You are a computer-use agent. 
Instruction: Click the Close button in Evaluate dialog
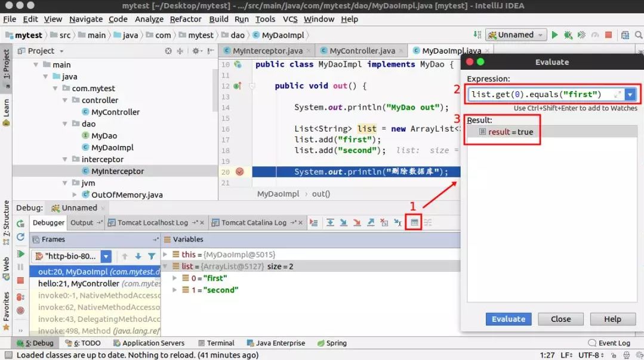coord(560,319)
